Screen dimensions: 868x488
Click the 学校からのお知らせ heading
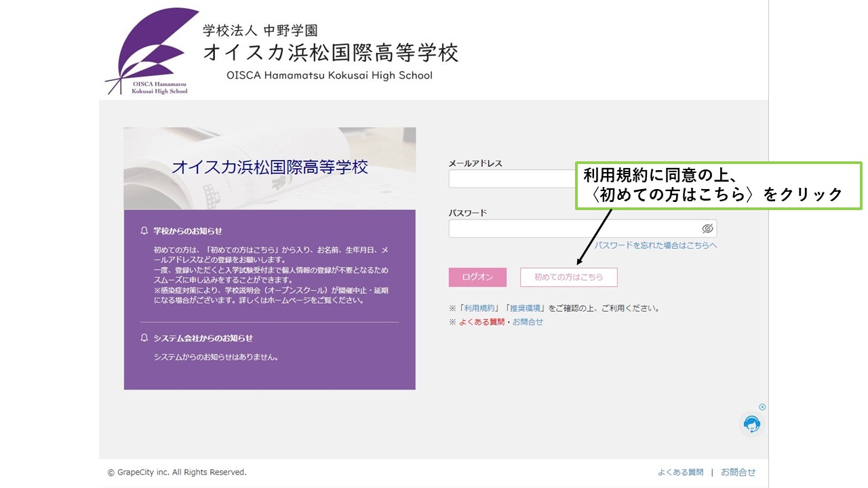point(188,231)
